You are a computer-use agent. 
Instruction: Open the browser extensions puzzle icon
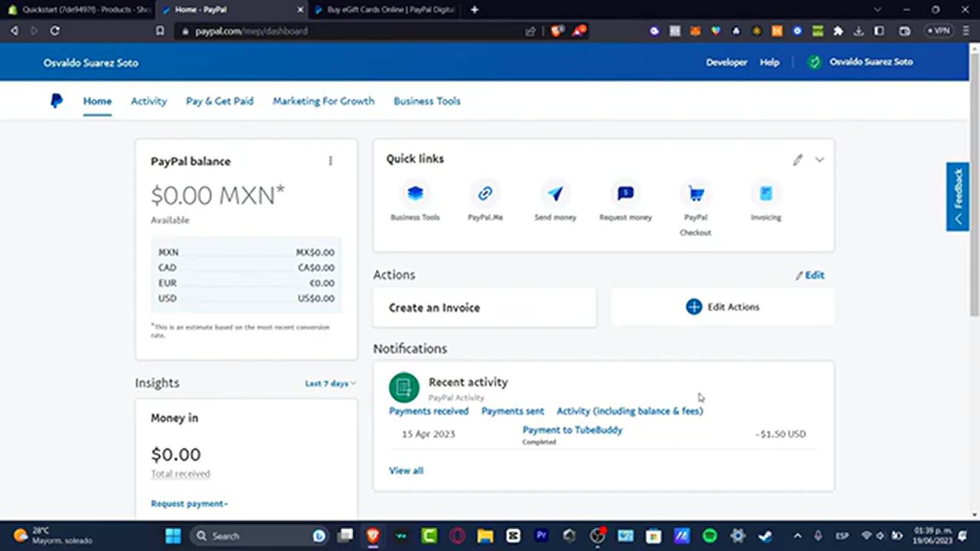point(838,31)
